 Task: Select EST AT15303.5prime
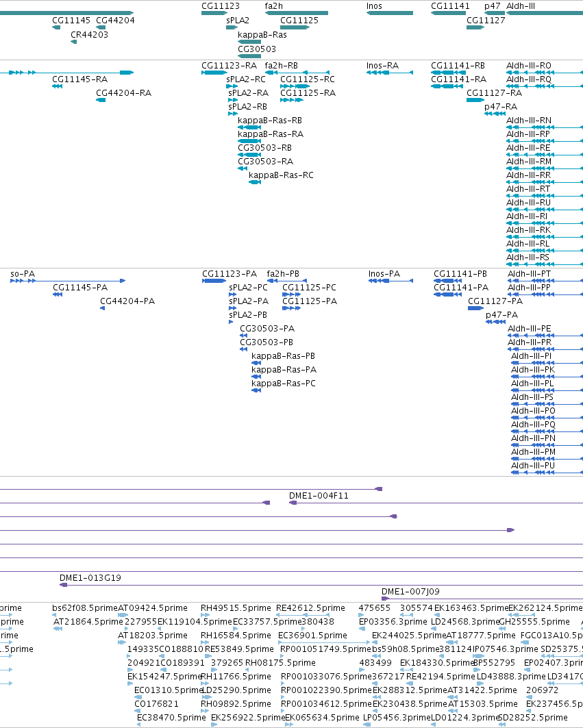coord(483,704)
